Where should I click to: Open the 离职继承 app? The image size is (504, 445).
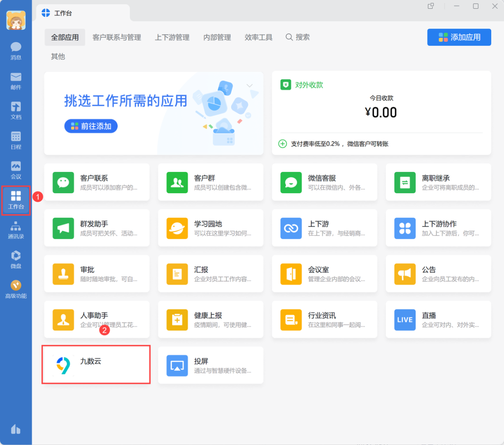click(x=438, y=182)
